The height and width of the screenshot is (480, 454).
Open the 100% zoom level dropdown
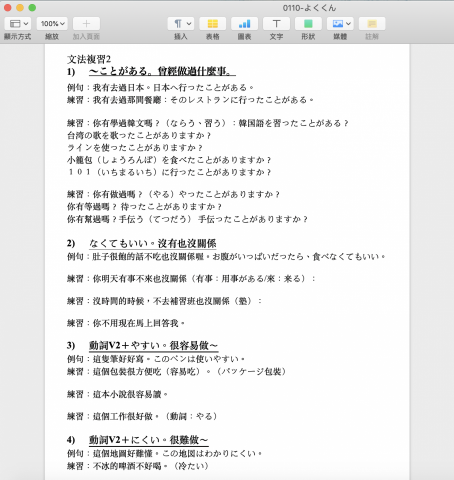52,24
